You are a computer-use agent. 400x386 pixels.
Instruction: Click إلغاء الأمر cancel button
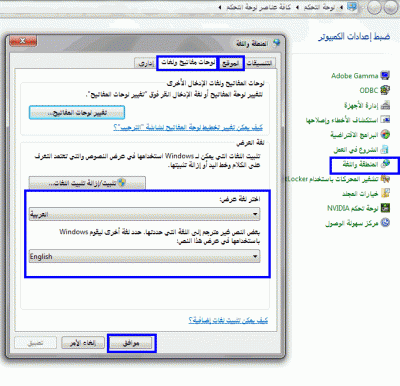pos(83,343)
